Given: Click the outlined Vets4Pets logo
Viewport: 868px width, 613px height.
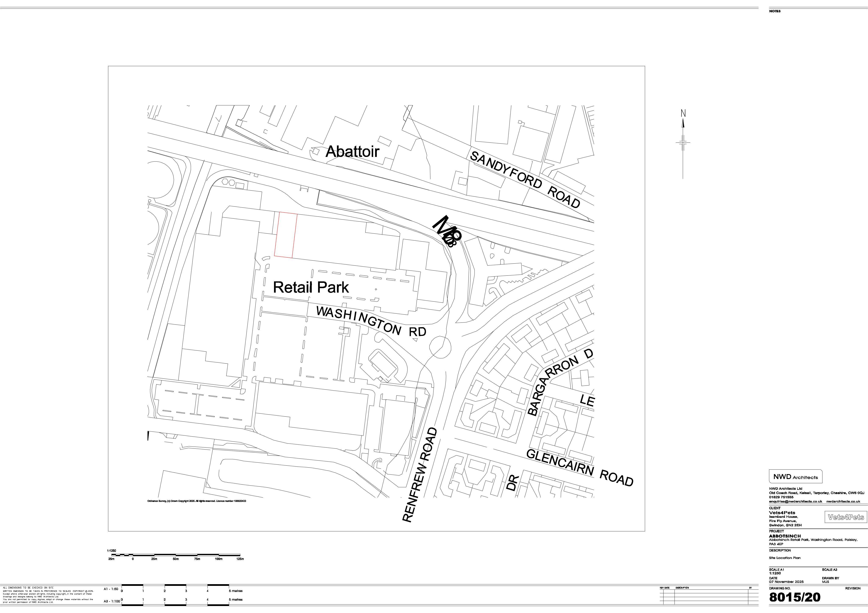Looking at the screenshot, I should pos(846,517).
